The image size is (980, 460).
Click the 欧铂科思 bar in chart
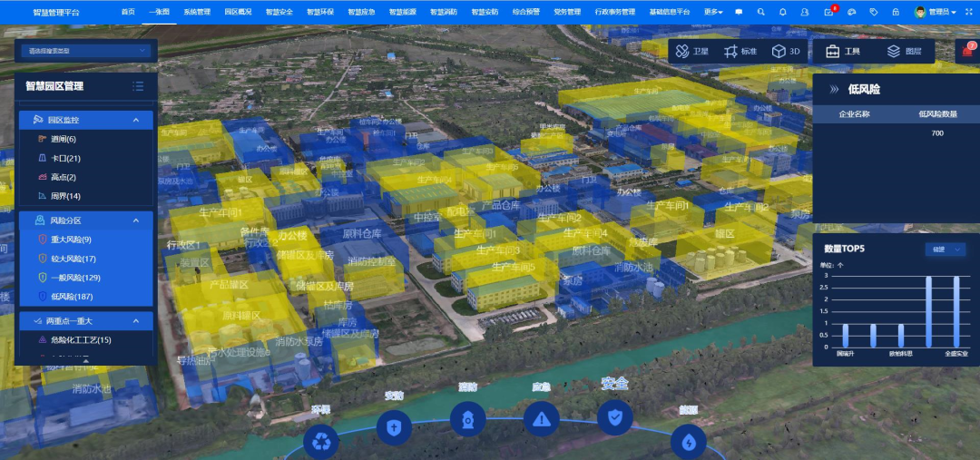click(901, 336)
